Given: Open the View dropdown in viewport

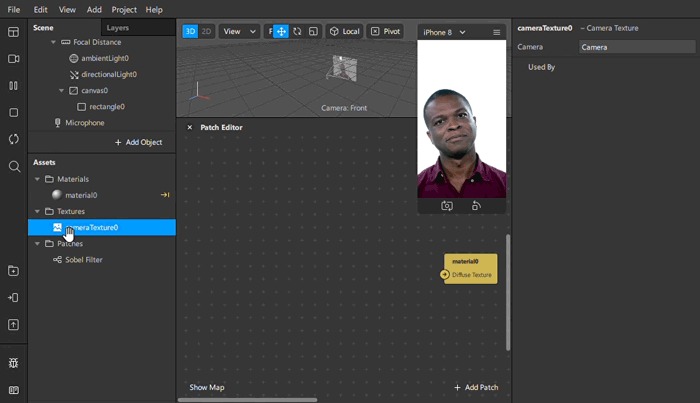Looking at the screenshot, I should pyautogui.click(x=239, y=31).
